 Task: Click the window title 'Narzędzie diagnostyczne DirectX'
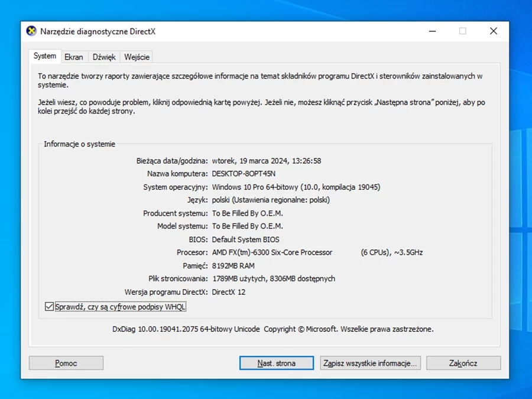click(98, 31)
